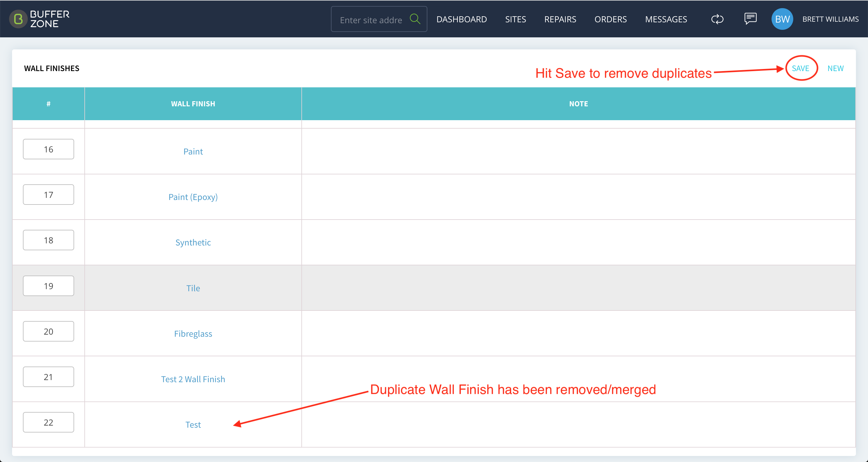Click the sync refresh arrows icon
868x462 pixels.
[717, 19]
